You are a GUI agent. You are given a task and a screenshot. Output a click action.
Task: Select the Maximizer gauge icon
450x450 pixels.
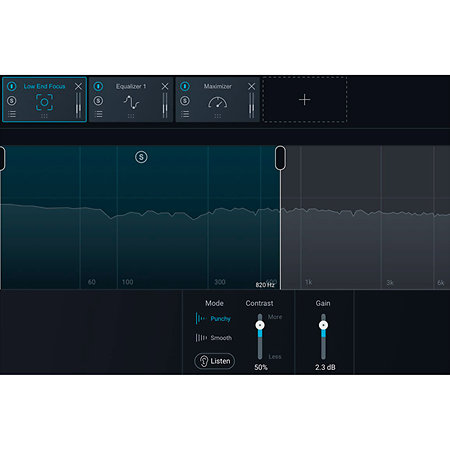(x=218, y=102)
